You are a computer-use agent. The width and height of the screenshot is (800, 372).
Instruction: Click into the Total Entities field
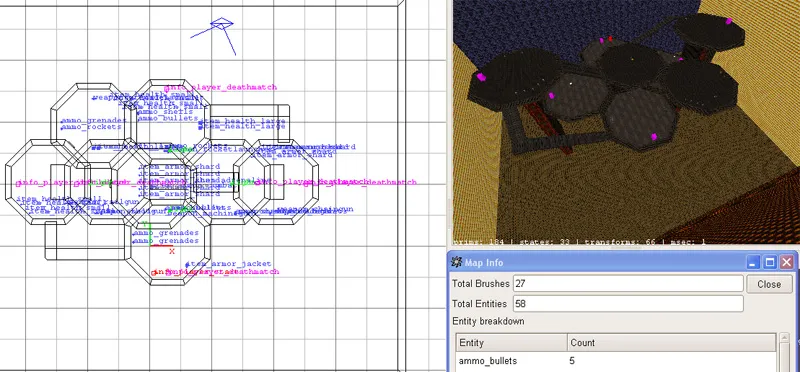[628, 304]
